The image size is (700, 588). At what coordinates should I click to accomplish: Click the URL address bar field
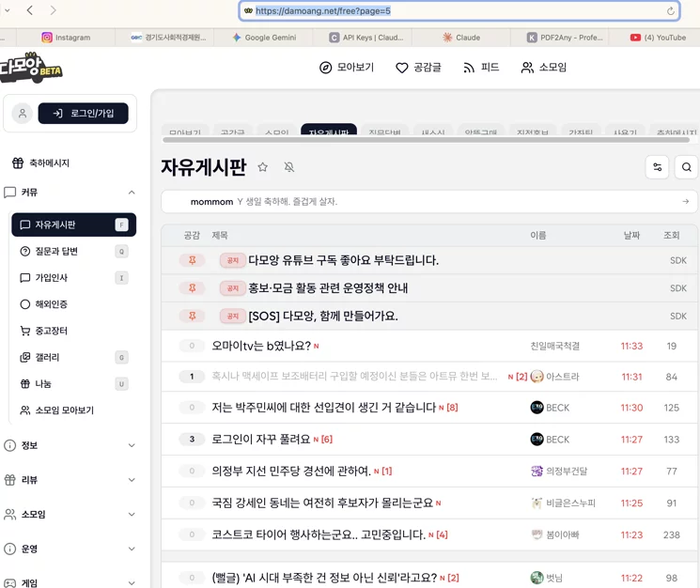(x=459, y=11)
